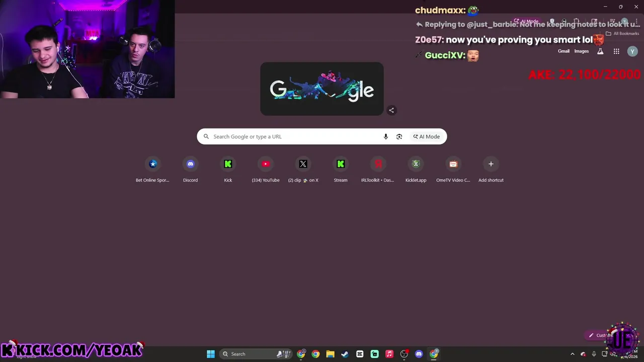Open the Chrome taskbar icon beside File Explorer
The width and height of the screenshot is (644, 362).
[315, 354]
